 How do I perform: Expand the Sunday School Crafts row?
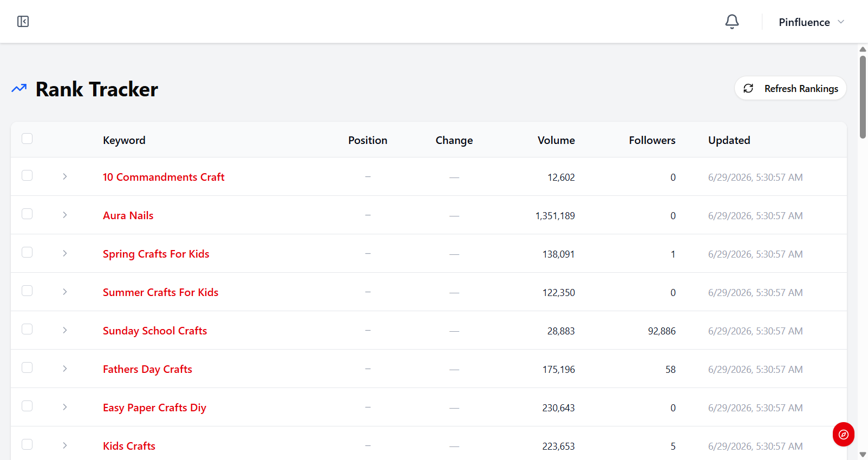(x=64, y=330)
